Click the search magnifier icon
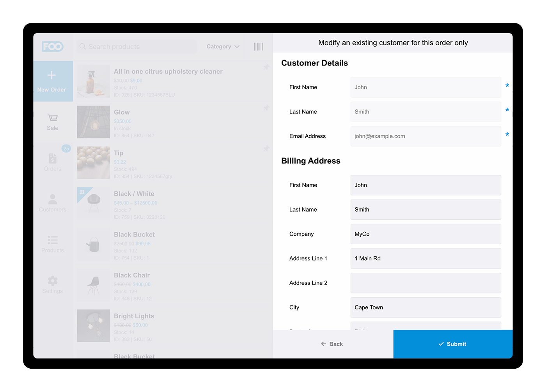The height and width of the screenshot is (392, 546). click(x=83, y=46)
